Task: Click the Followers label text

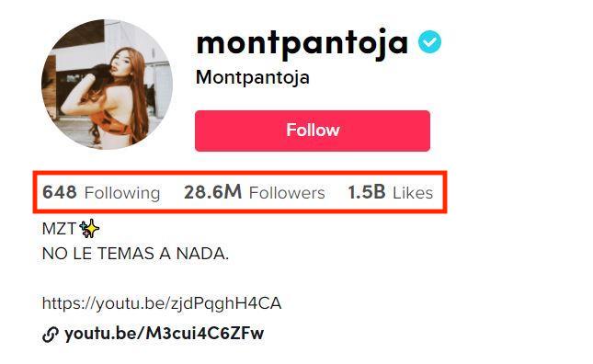Action: [x=287, y=193]
